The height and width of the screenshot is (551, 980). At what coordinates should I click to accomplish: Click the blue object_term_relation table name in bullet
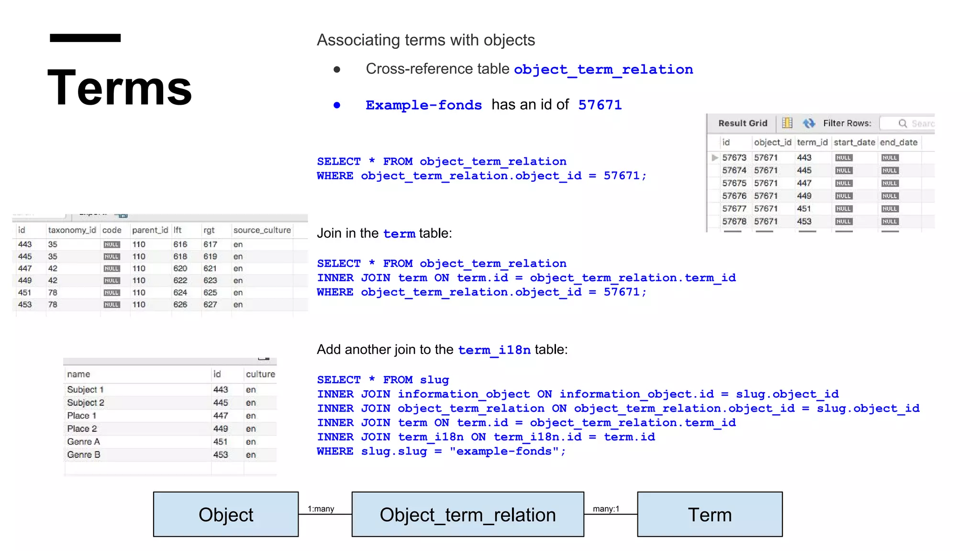click(x=603, y=70)
